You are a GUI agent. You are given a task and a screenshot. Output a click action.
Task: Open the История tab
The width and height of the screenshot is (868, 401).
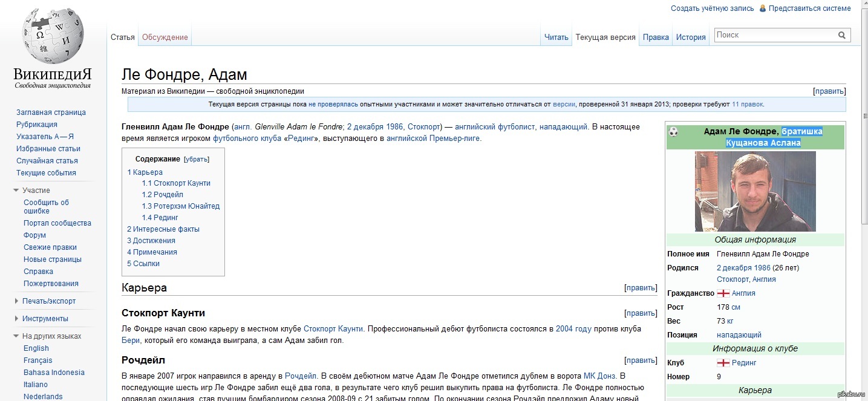pos(691,37)
